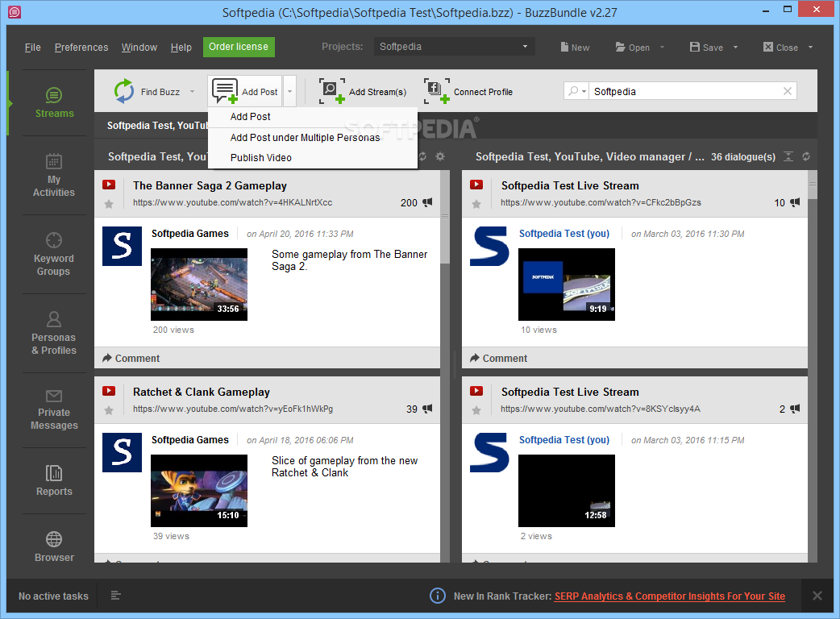
Task: Click the New project button
Action: coord(575,47)
